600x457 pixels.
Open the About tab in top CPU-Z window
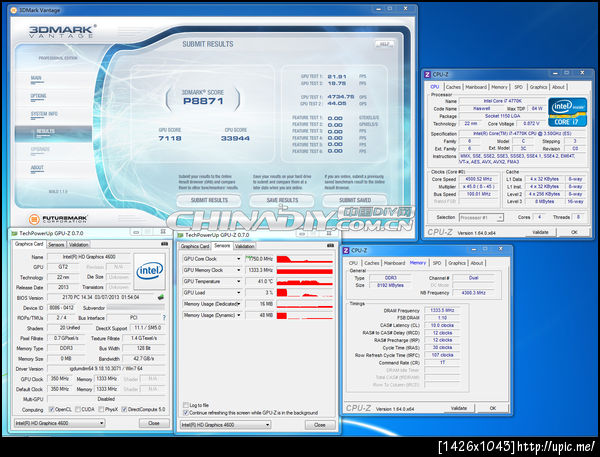pyautogui.click(x=558, y=87)
